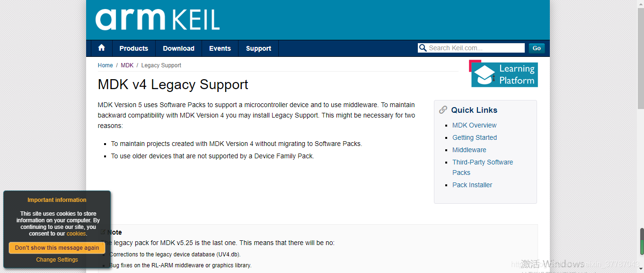Click the 'To use older devices' bullet text
Viewport: 644px width, 273px height.
tap(212, 156)
